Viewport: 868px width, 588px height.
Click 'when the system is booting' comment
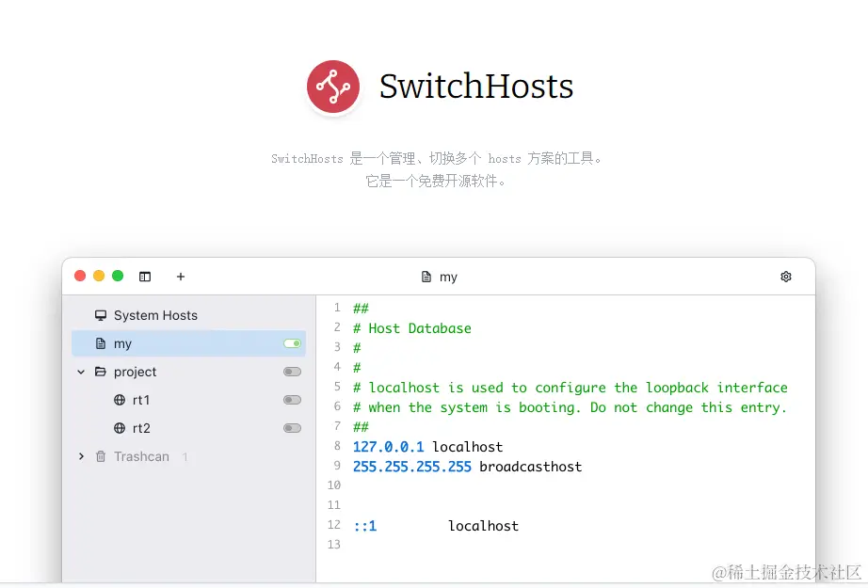pos(571,407)
